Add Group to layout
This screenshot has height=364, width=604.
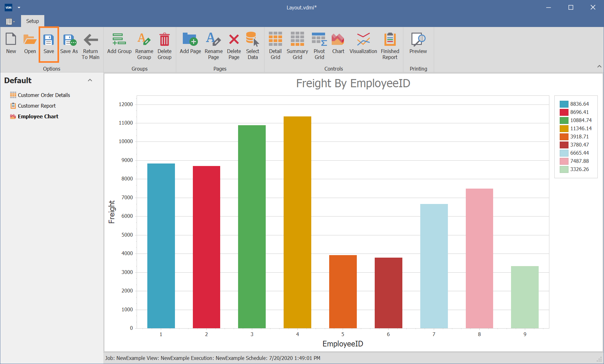coord(119,44)
